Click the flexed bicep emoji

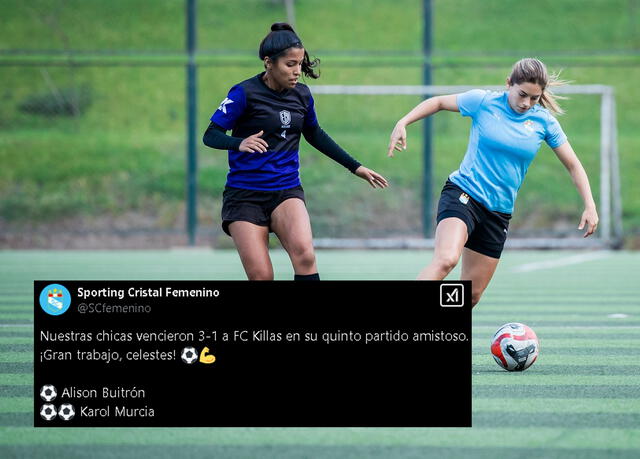[207, 355]
